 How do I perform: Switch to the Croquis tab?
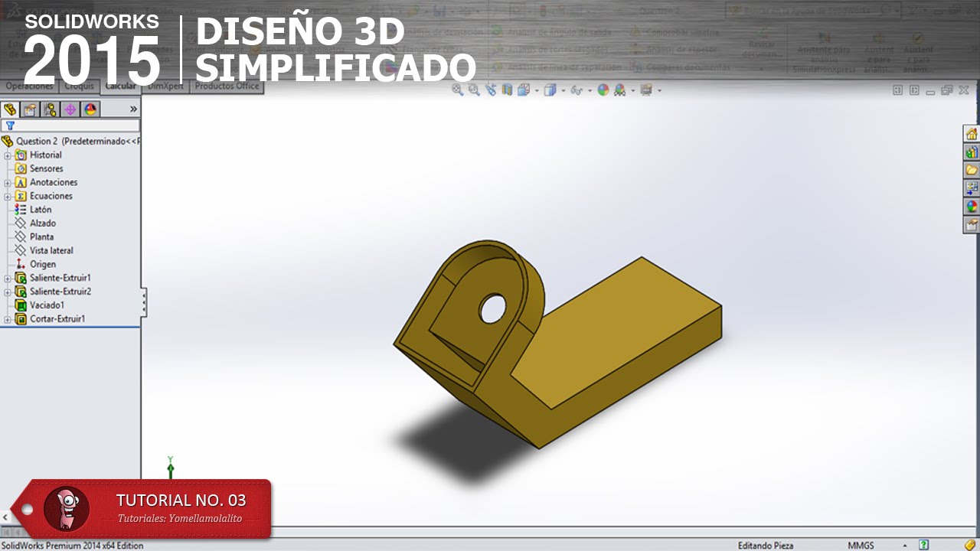click(x=78, y=86)
